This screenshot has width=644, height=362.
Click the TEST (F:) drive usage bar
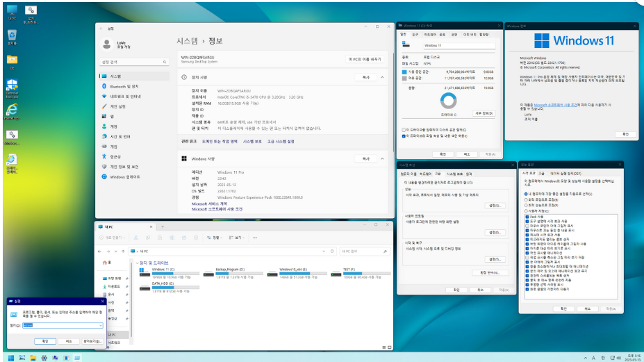[x=367, y=273]
